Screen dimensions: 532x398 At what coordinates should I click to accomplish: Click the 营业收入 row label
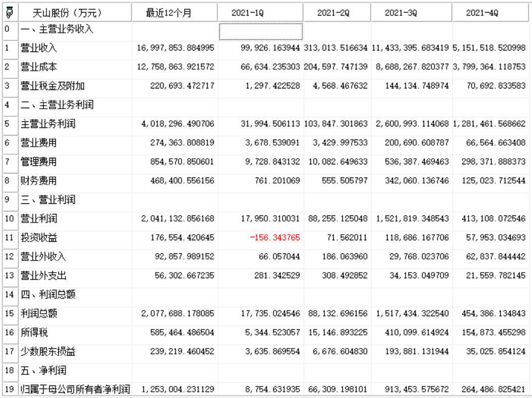38,49
